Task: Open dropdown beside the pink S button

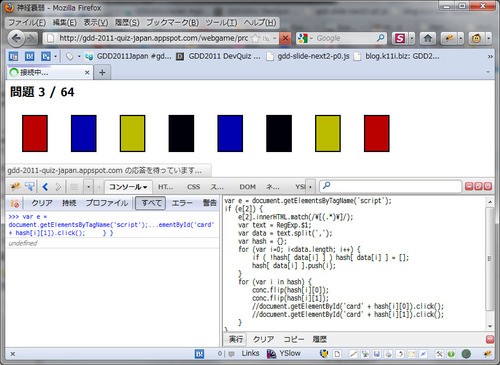Action: click(412, 39)
